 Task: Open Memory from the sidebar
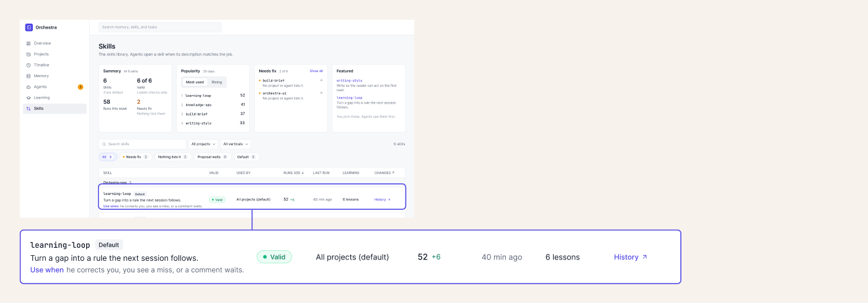55,76
